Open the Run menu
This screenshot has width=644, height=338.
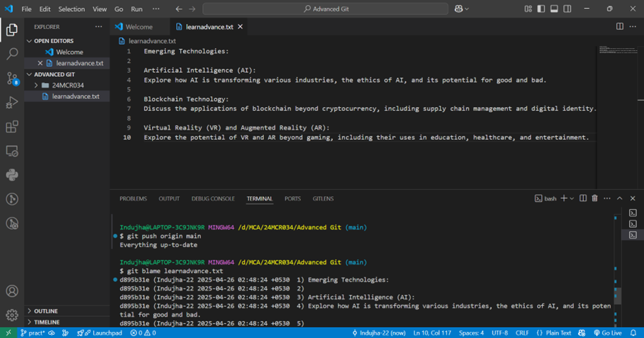[x=137, y=9]
